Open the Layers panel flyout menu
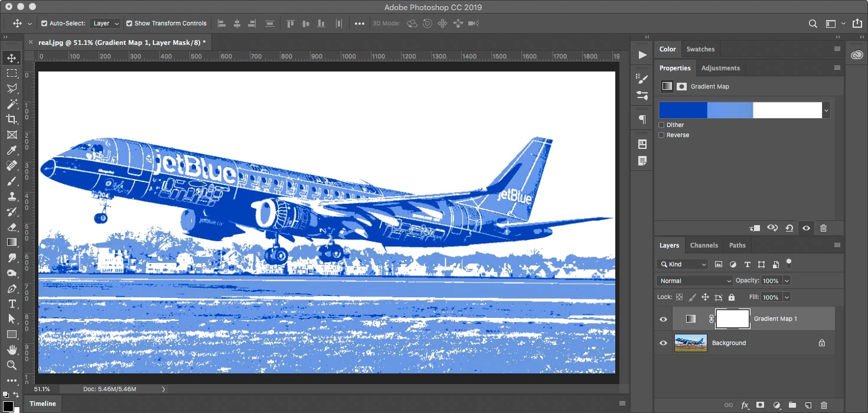868x413 pixels. 837,245
